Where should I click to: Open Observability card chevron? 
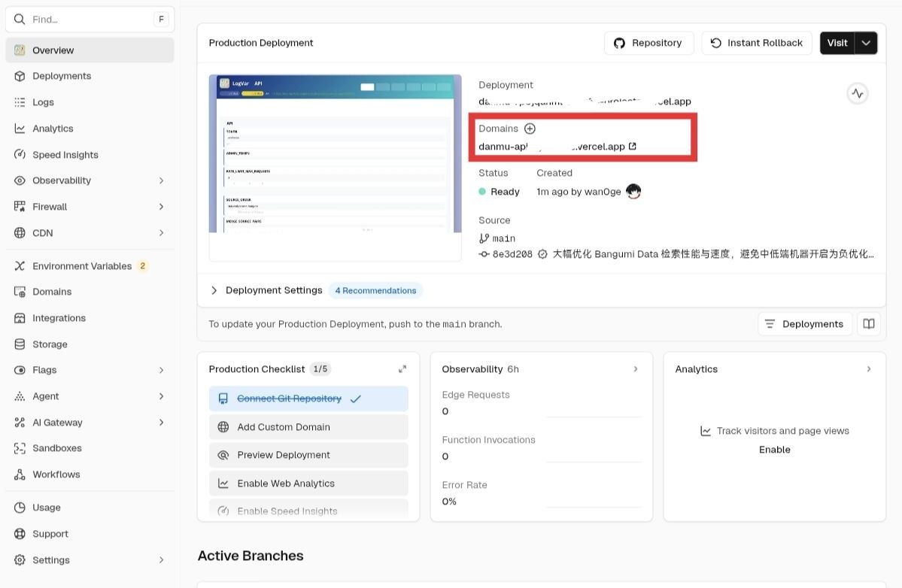pos(636,369)
